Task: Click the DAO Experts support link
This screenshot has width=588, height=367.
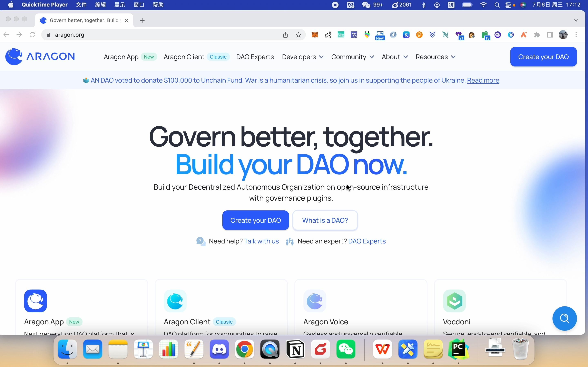Action: pyautogui.click(x=367, y=241)
